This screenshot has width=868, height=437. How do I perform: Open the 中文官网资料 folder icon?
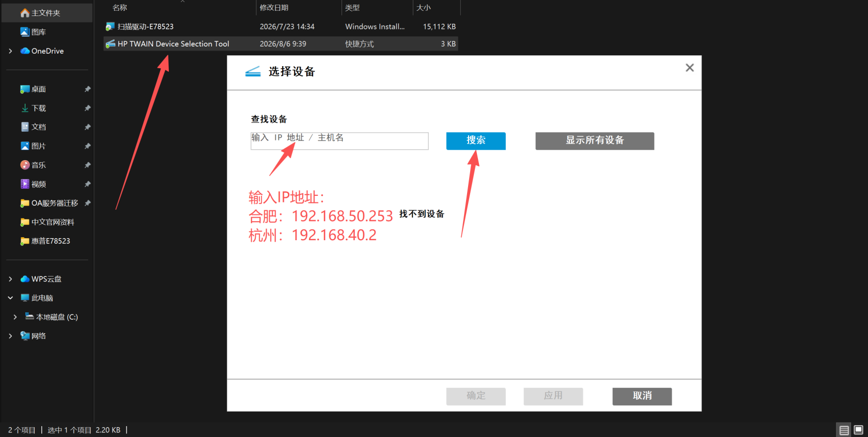25,222
